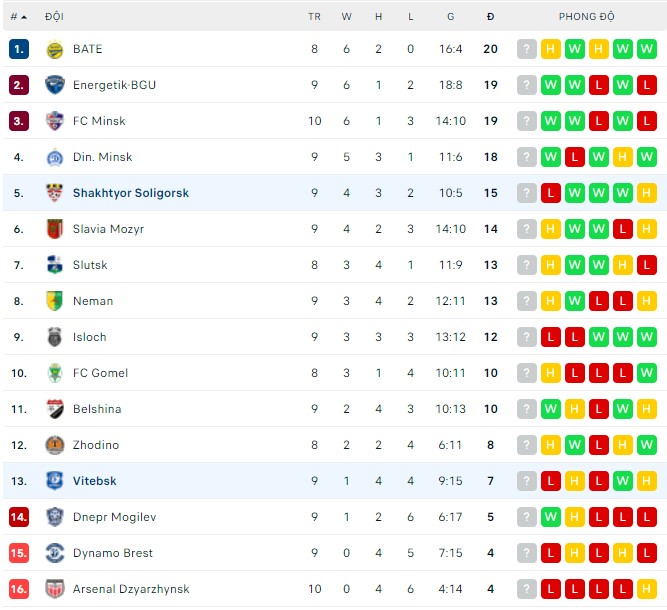Click the FC Minsk club crest
Image resolution: width=667 pixels, height=610 pixels.
click(55, 121)
